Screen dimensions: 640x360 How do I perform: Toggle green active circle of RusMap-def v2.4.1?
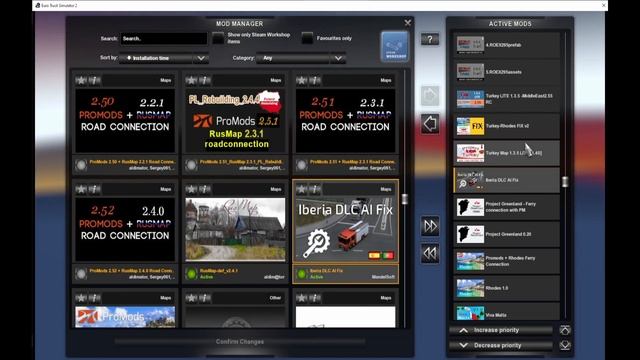[191, 274]
